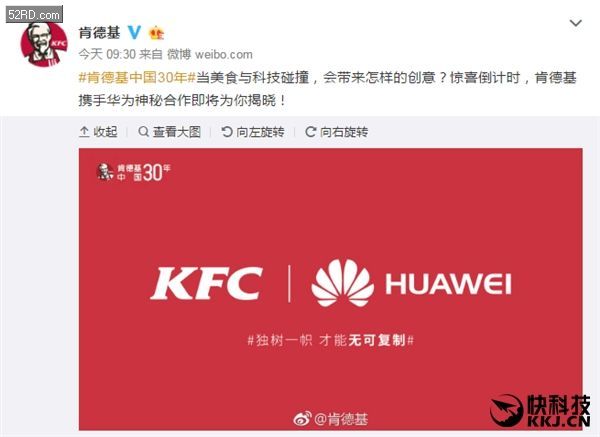Rotate image left with 向左旋转

click(x=253, y=132)
